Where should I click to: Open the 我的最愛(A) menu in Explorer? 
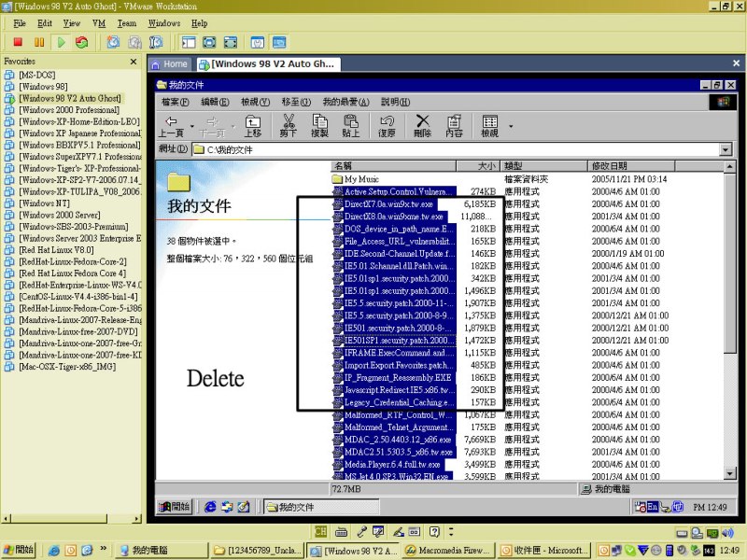[x=345, y=102]
